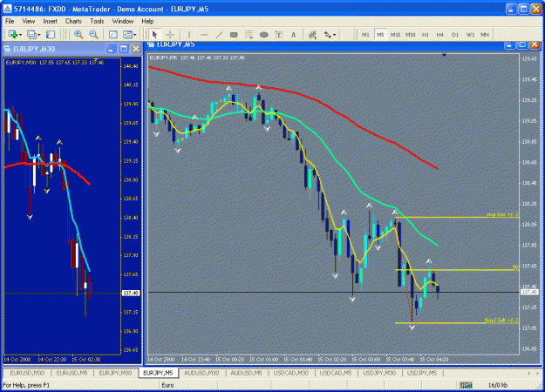Viewport: 545px width, 392px height.
Task: Click the Indicators list icon
Action: (113, 34)
